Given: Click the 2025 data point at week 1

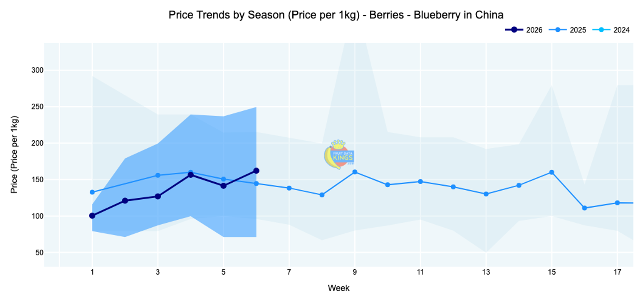Looking at the screenshot, I should click(x=92, y=192).
